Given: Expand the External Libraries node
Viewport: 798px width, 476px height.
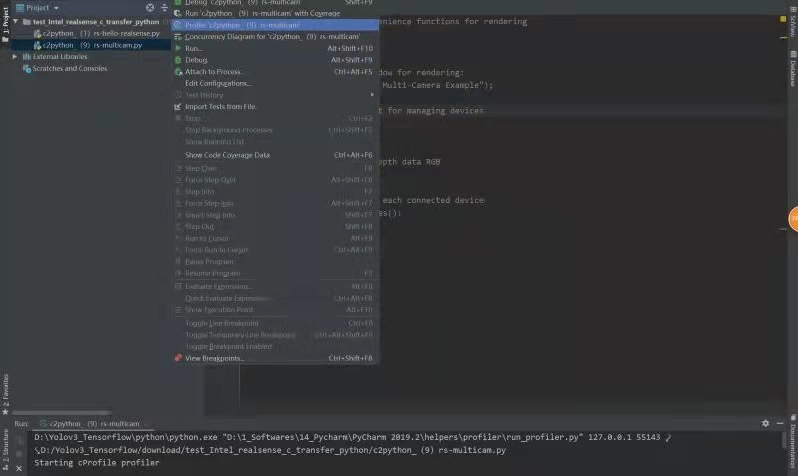Looking at the screenshot, I should coord(15,57).
